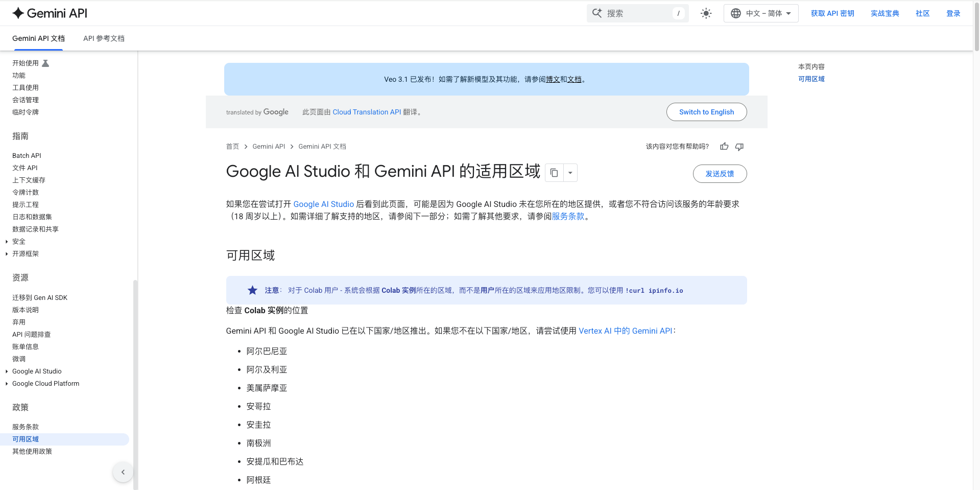This screenshot has height=490, width=980.
Task: Give a thumbs up on 该内容对您有帮助吗
Action: coord(724,147)
